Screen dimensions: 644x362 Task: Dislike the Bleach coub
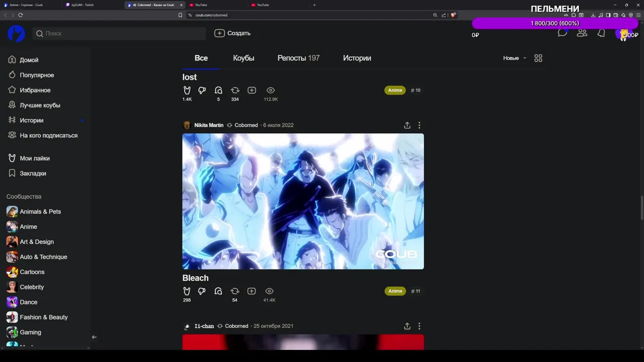point(202,291)
